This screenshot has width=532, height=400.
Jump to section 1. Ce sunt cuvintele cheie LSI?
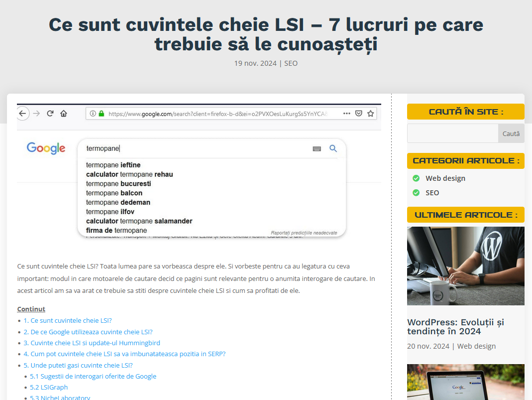(x=68, y=321)
